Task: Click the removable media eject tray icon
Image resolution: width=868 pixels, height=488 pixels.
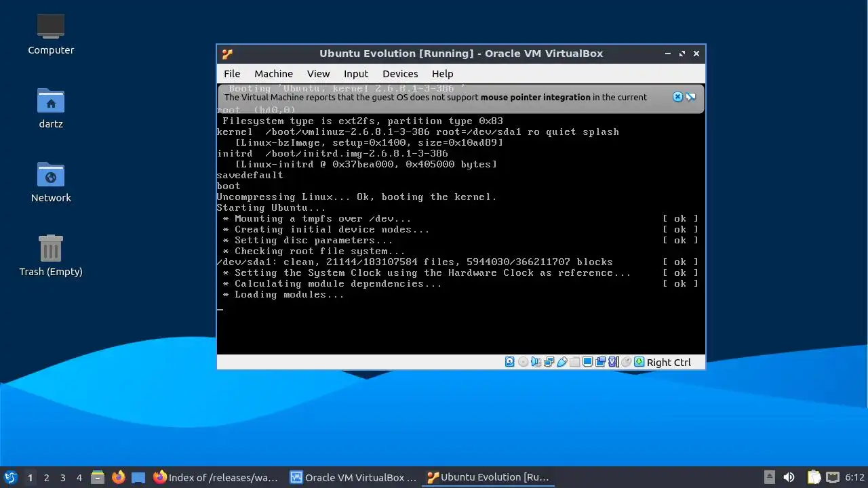Action: tap(769, 477)
